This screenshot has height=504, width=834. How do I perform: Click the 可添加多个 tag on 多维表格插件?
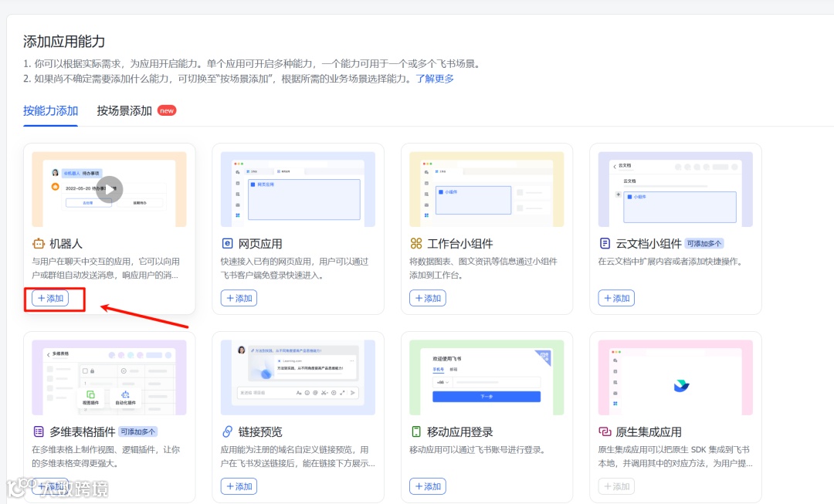coord(137,431)
